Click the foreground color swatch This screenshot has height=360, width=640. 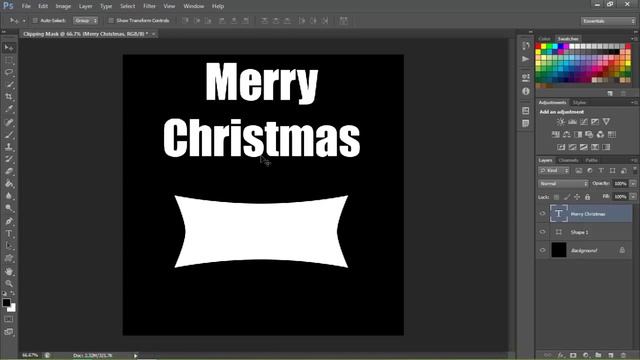[x=6, y=302]
